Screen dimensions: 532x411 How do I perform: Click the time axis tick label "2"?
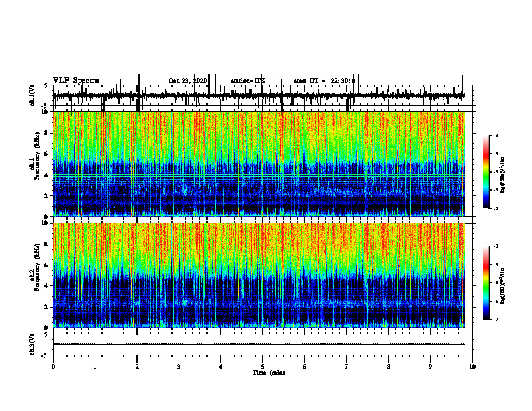pyautogui.click(x=137, y=367)
